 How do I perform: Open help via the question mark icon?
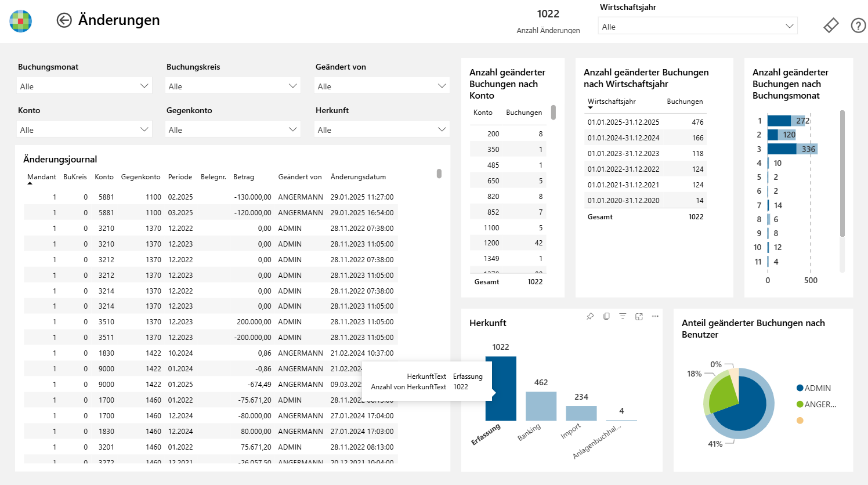click(858, 26)
